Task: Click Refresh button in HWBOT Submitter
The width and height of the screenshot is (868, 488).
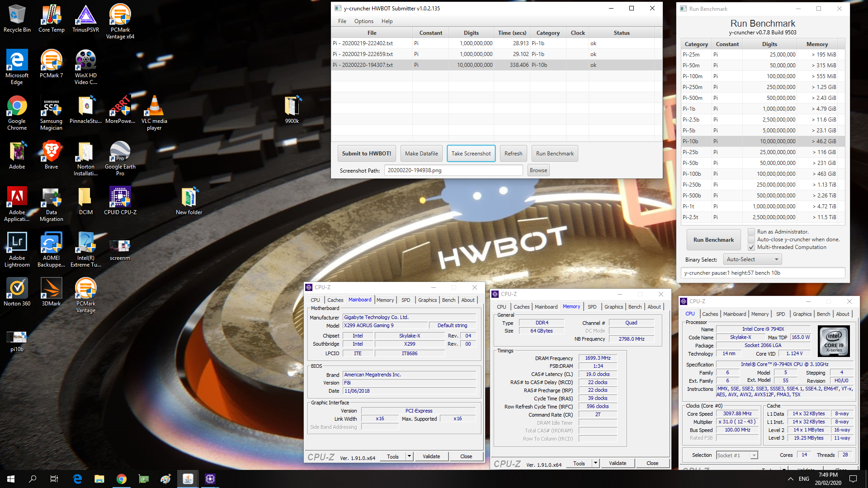Action: coord(513,154)
